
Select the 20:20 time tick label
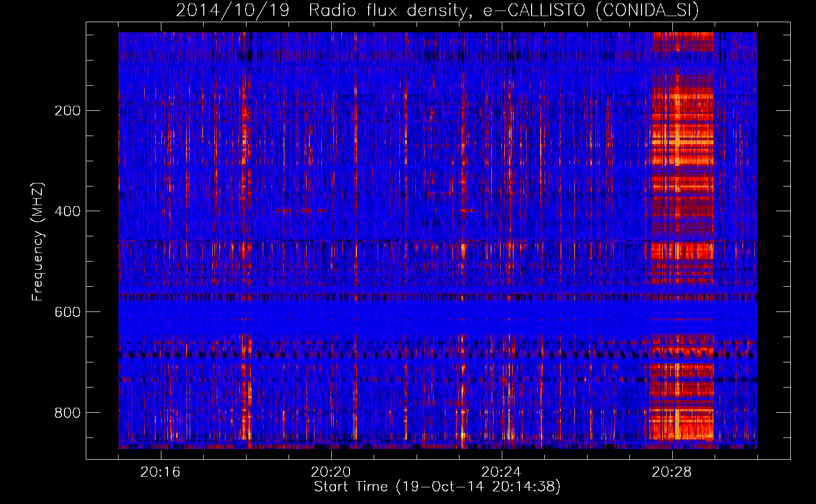[x=331, y=472]
